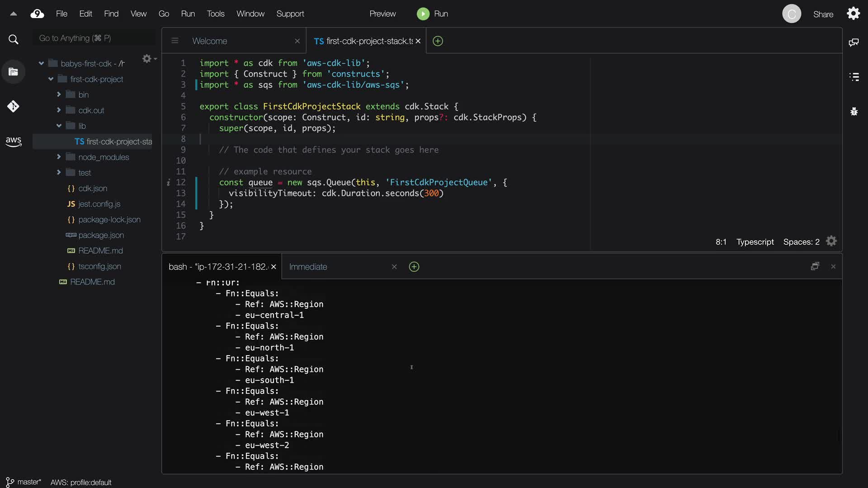Open the Tools menu
Image resolution: width=868 pixels, height=488 pixels.
(x=215, y=14)
